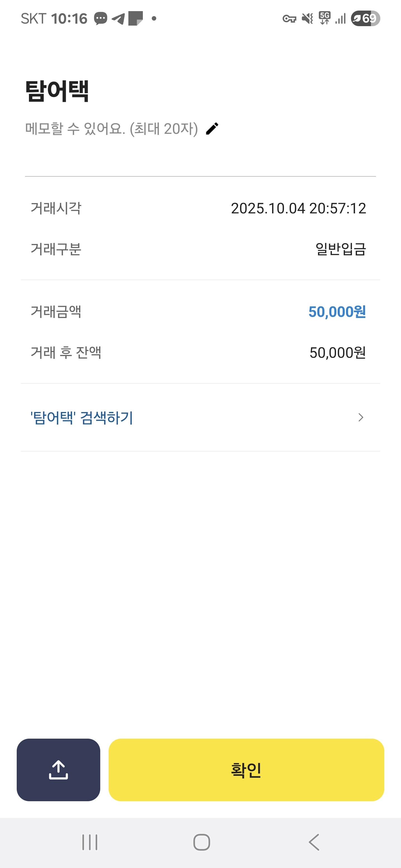401x868 pixels.
Task: Tap Android back navigation icon
Action: pos(314,842)
